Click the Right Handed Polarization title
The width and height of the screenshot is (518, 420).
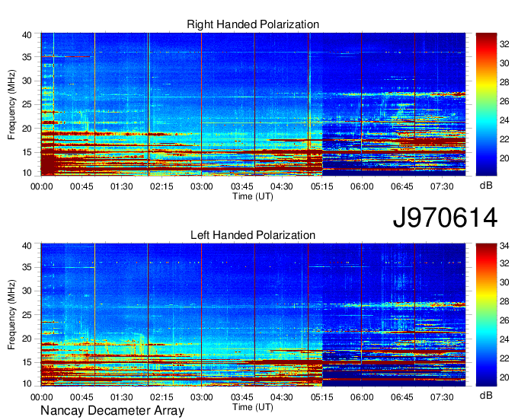coord(253,24)
